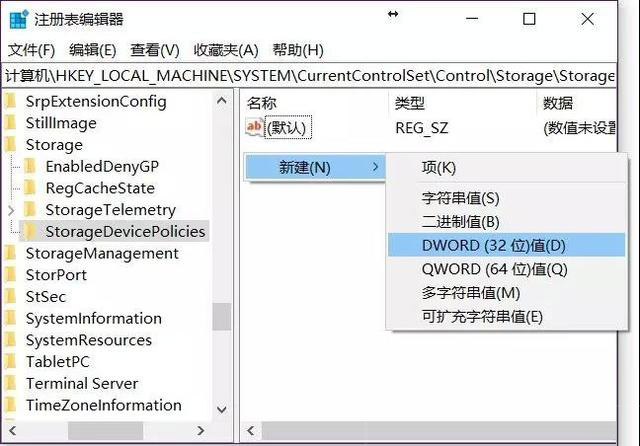Viewport: 640px width, 446px height.
Task: Click the folder icon beside RegCacheState
Action: click(x=30, y=188)
